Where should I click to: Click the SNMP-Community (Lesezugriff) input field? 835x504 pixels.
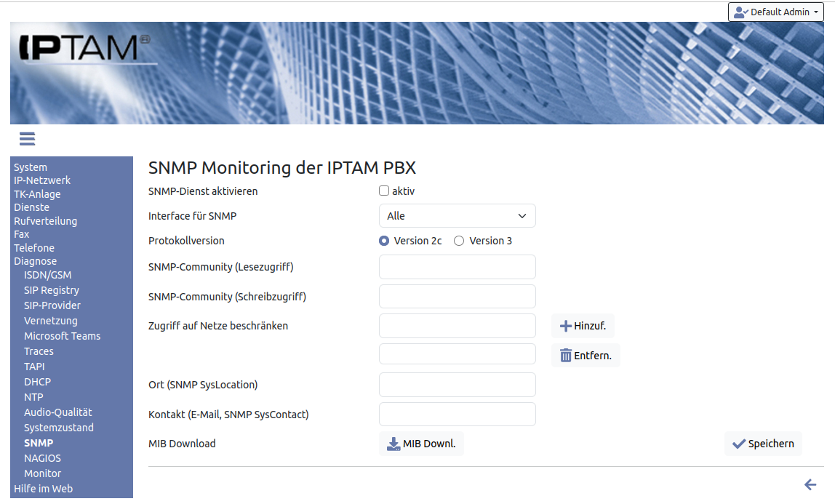coord(457,267)
